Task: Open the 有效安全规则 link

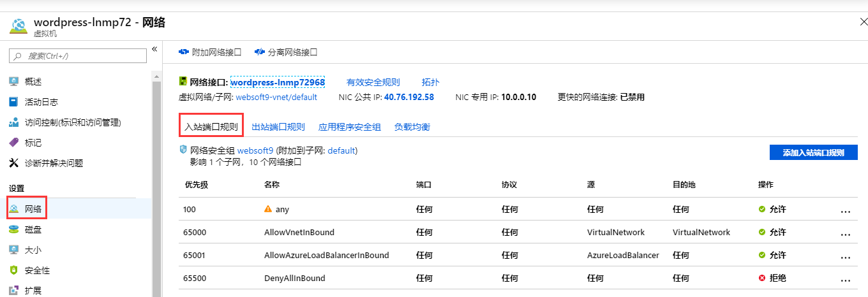Action: pos(373,82)
